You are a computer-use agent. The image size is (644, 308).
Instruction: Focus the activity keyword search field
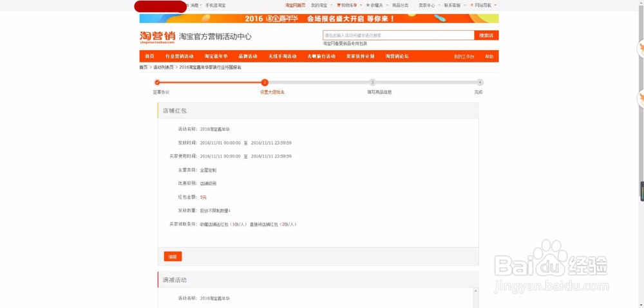(x=399, y=35)
